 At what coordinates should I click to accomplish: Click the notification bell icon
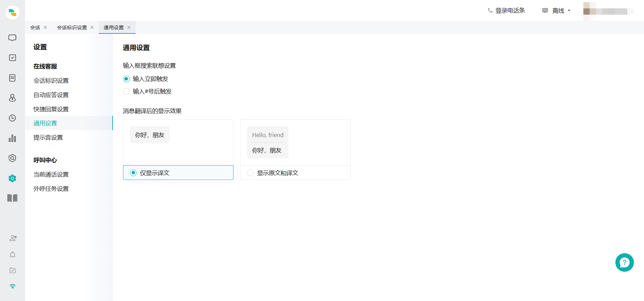click(13, 255)
